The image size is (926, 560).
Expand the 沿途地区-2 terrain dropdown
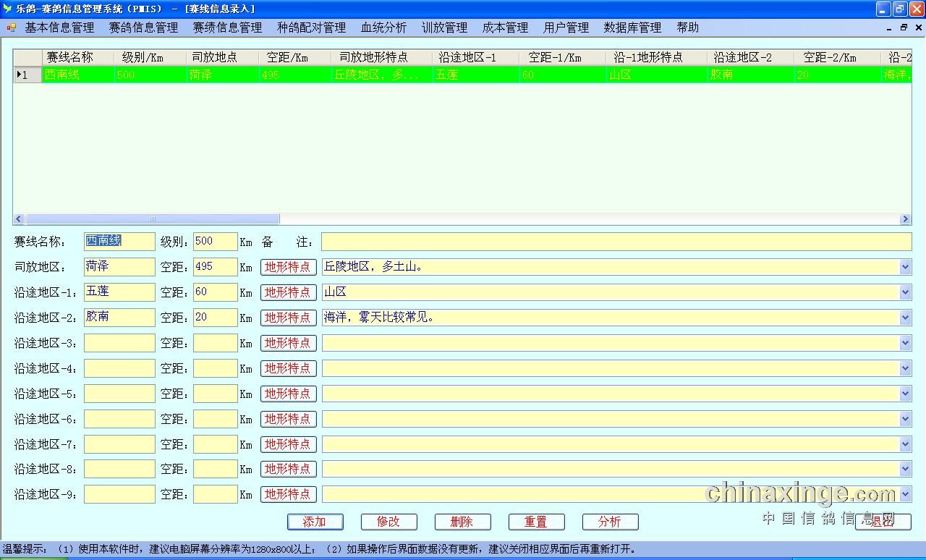(905, 318)
